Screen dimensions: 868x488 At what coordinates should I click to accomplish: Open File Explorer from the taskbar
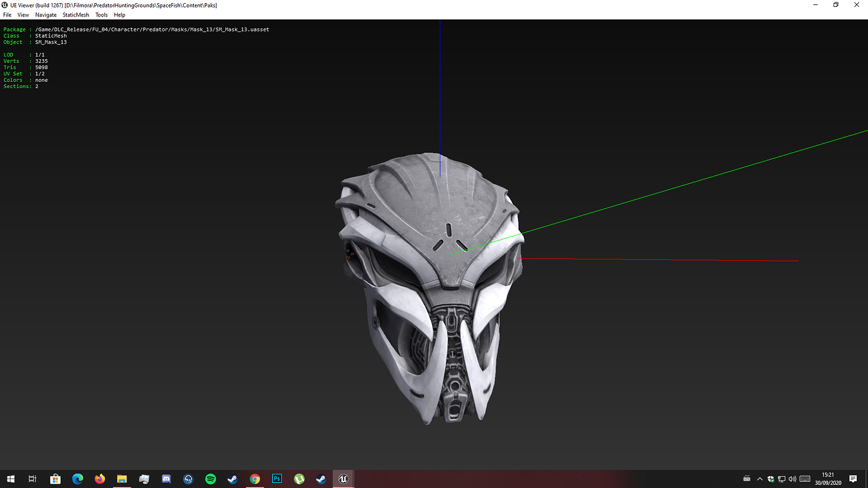[x=122, y=479]
